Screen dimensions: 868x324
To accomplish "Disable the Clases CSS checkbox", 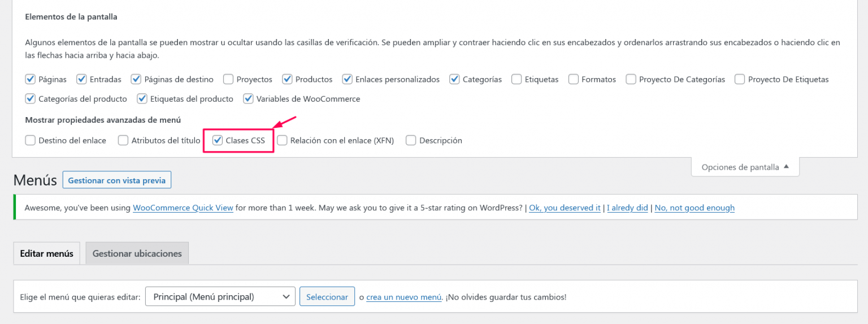I will click(x=218, y=140).
